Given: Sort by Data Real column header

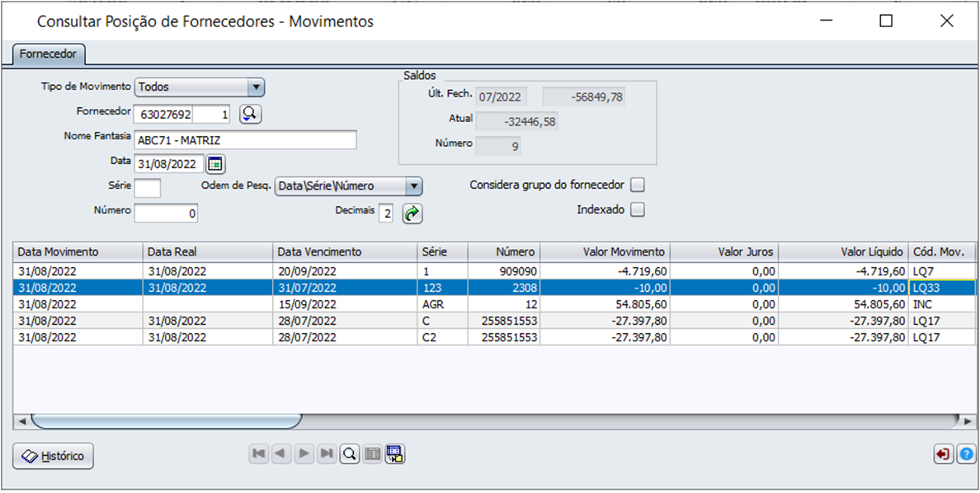Looking at the screenshot, I should pyautogui.click(x=208, y=251).
